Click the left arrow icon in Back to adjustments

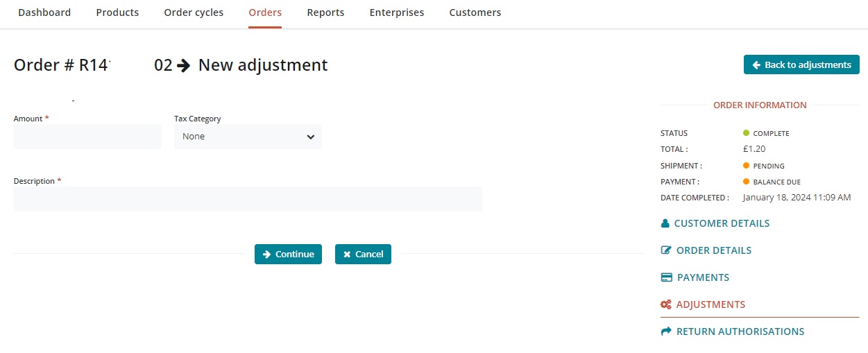click(756, 64)
